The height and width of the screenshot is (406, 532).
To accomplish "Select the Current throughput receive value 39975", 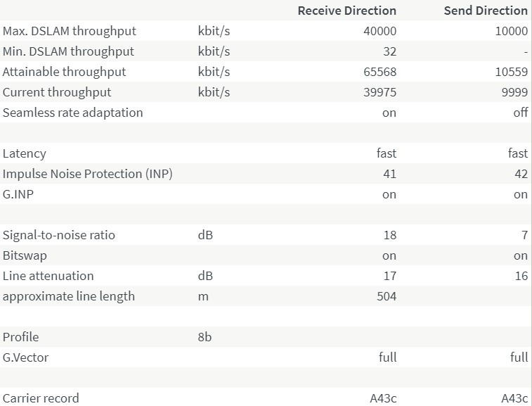I will tap(381, 92).
